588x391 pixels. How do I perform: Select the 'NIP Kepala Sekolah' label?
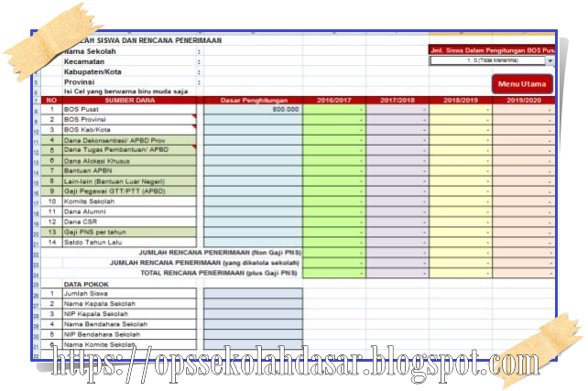coord(96,314)
